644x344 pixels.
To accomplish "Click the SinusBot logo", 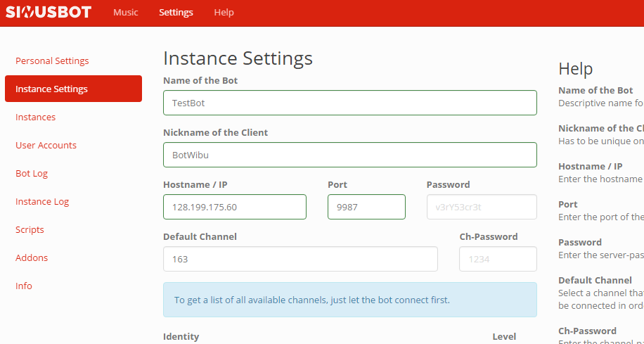I will (48, 13).
